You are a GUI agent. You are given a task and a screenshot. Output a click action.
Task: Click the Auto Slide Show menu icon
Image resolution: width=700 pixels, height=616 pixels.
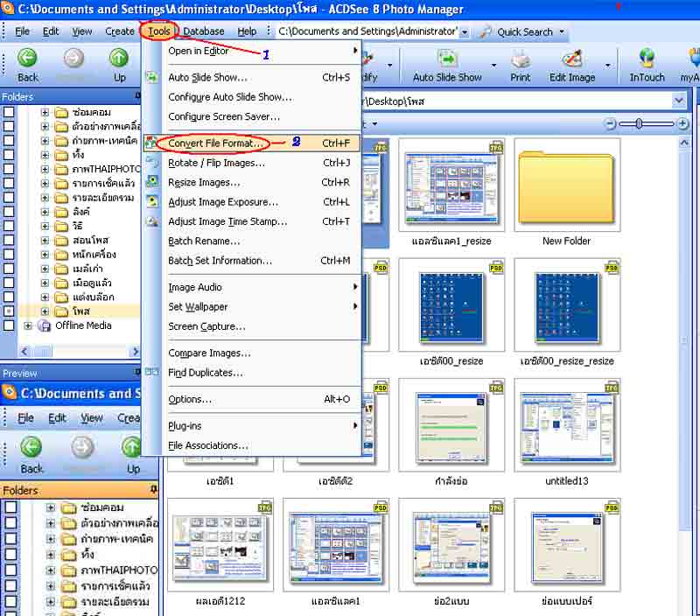click(151, 77)
